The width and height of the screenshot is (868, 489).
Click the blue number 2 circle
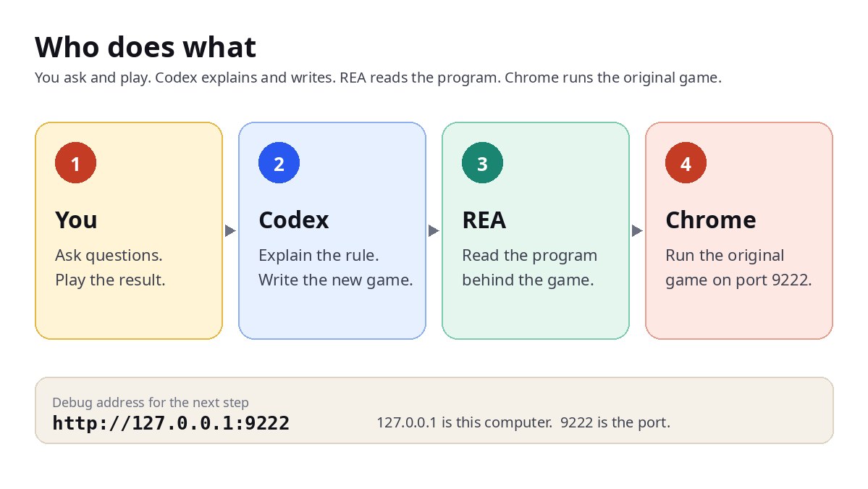[x=279, y=163]
